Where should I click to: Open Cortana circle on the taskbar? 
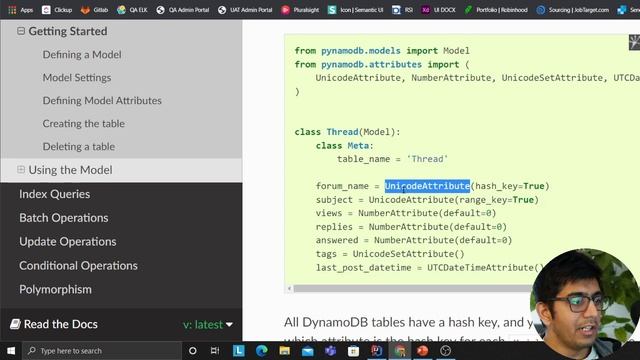coord(193,351)
